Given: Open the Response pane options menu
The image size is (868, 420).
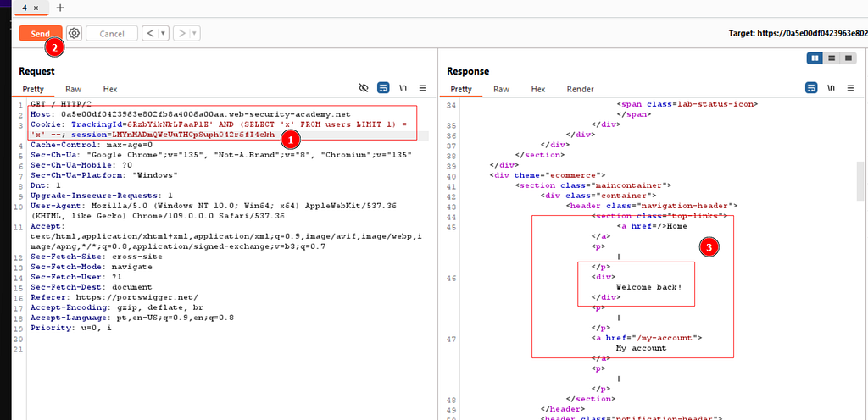Looking at the screenshot, I should click(851, 87).
